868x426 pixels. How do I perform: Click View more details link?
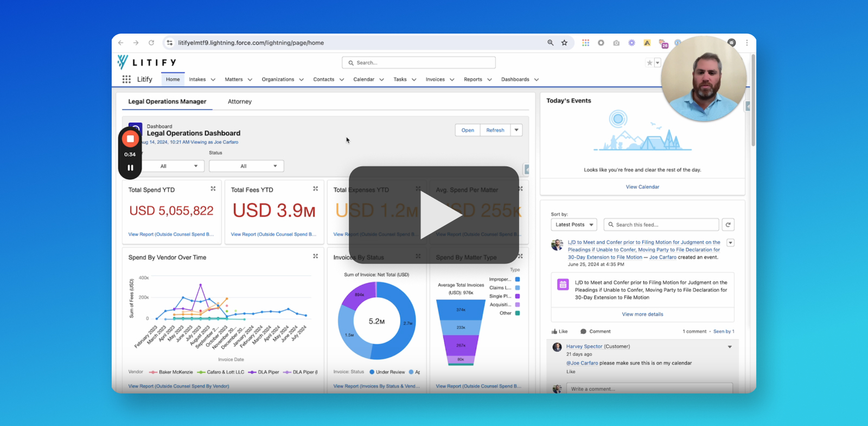[642, 314]
